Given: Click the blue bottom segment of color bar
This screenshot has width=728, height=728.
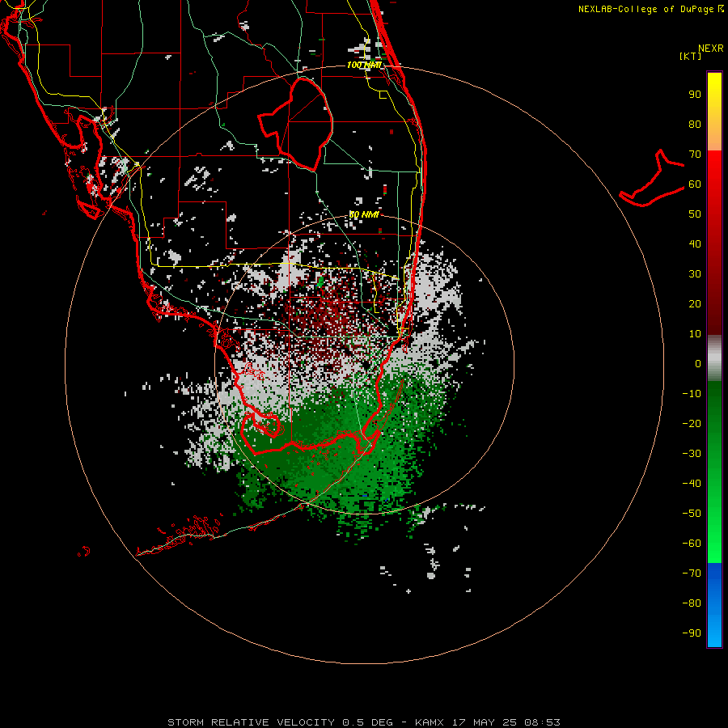Looking at the screenshot, I should pyautogui.click(x=714, y=604).
